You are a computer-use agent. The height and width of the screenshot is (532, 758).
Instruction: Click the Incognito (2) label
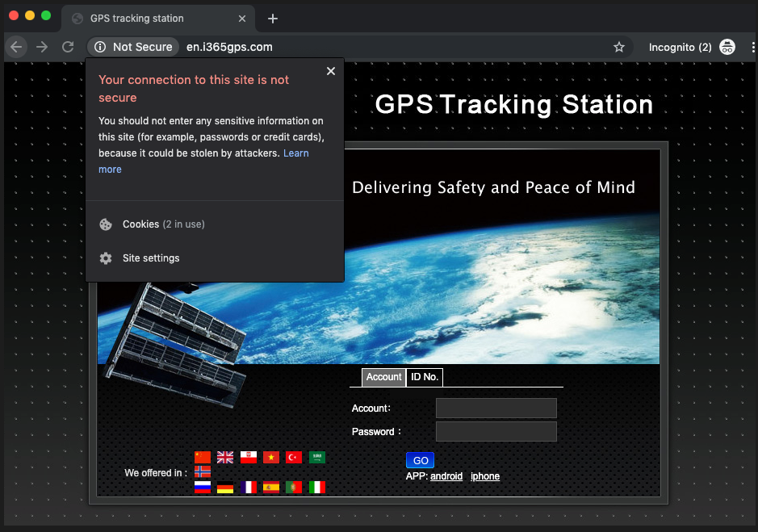(680, 47)
